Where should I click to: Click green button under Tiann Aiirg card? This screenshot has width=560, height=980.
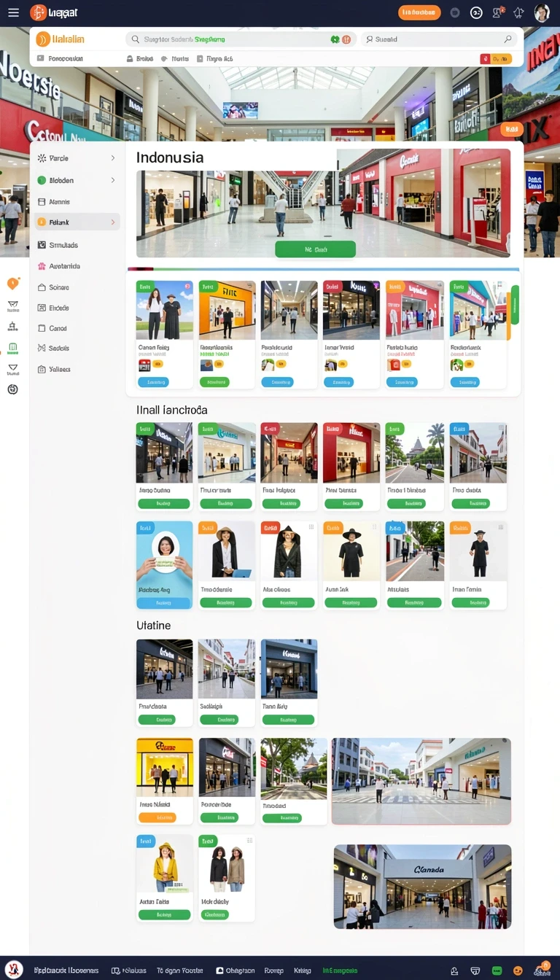[x=289, y=720]
